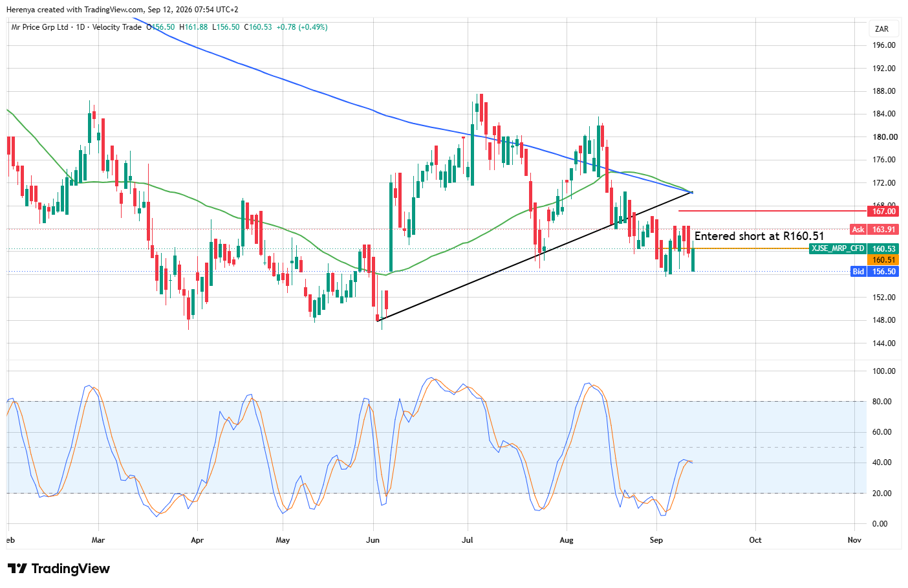
Task: Click the TradingView logo icon
Action: [x=17, y=569]
